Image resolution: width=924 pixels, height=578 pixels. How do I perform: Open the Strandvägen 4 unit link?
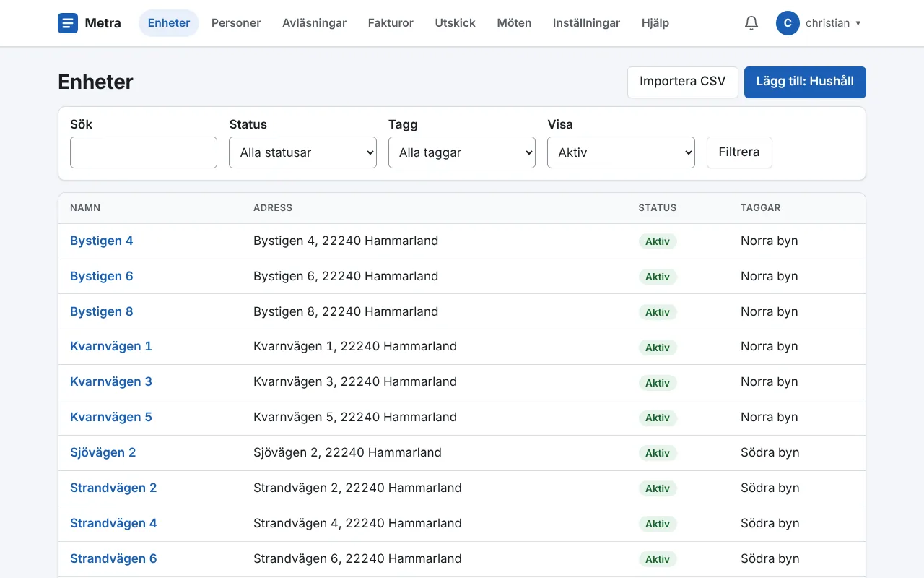113,523
